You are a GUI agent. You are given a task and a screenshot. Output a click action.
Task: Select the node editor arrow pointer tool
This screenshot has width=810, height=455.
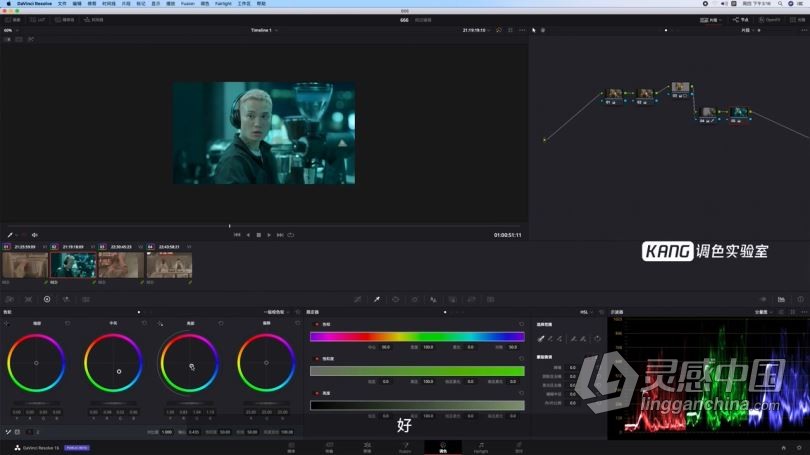[x=534, y=30]
